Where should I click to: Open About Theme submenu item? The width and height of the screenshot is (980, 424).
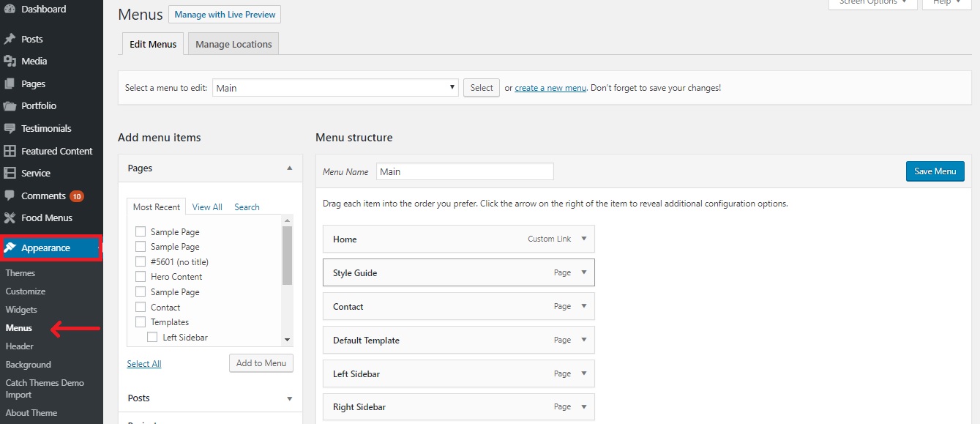pos(31,413)
